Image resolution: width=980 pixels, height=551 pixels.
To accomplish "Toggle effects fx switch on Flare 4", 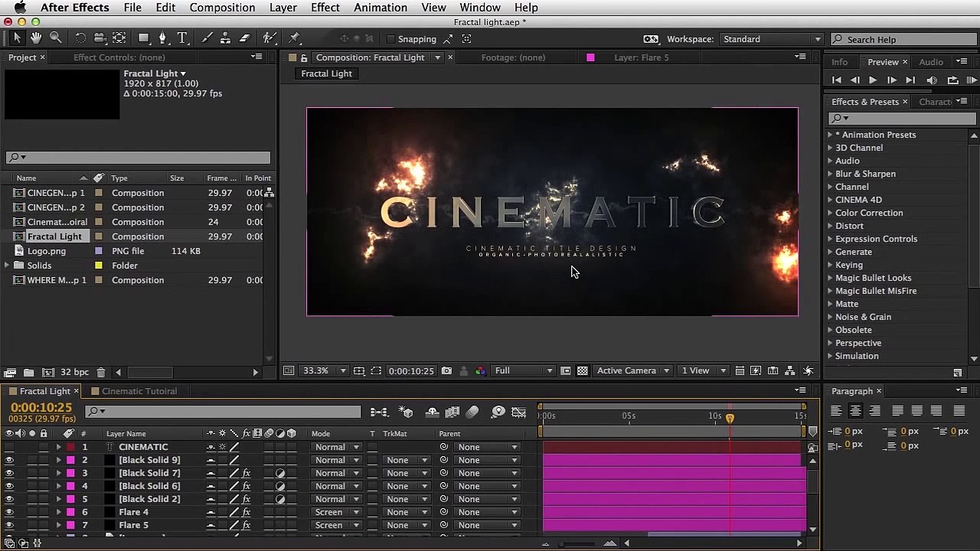I will [x=247, y=512].
